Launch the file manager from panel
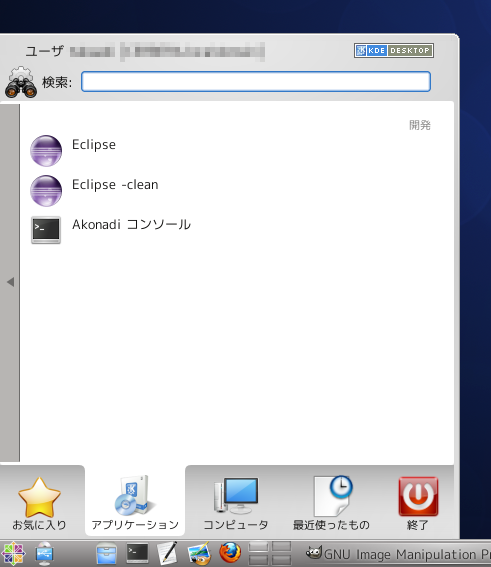This screenshot has width=491, height=567. coord(106,554)
